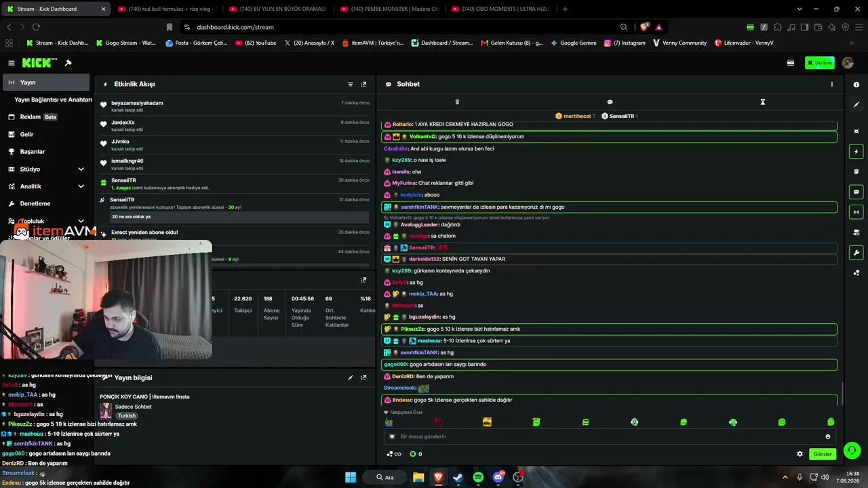Click the trash icon in chat toolbar
The height and width of the screenshot is (488, 868).
[x=457, y=102]
